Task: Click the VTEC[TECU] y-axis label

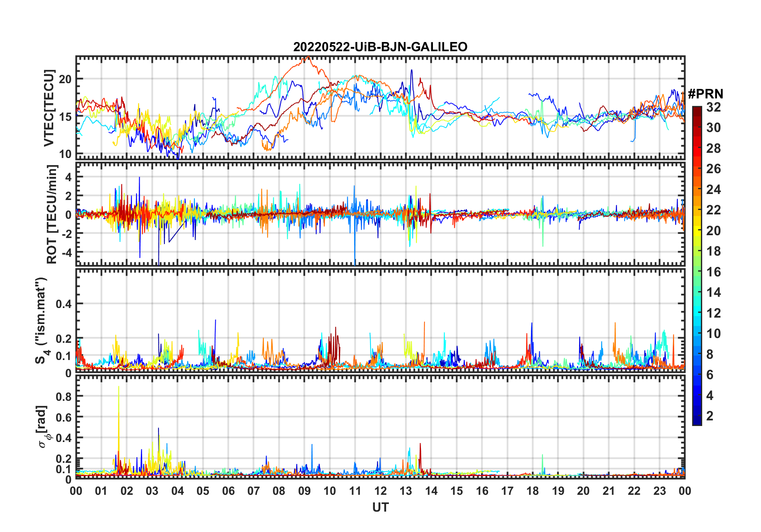Action: click(x=49, y=108)
